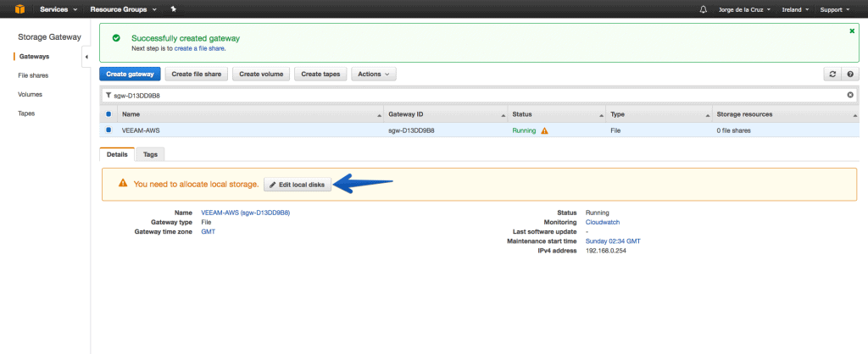Click the Create gateway button
The image size is (868, 354).
[130, 75]
